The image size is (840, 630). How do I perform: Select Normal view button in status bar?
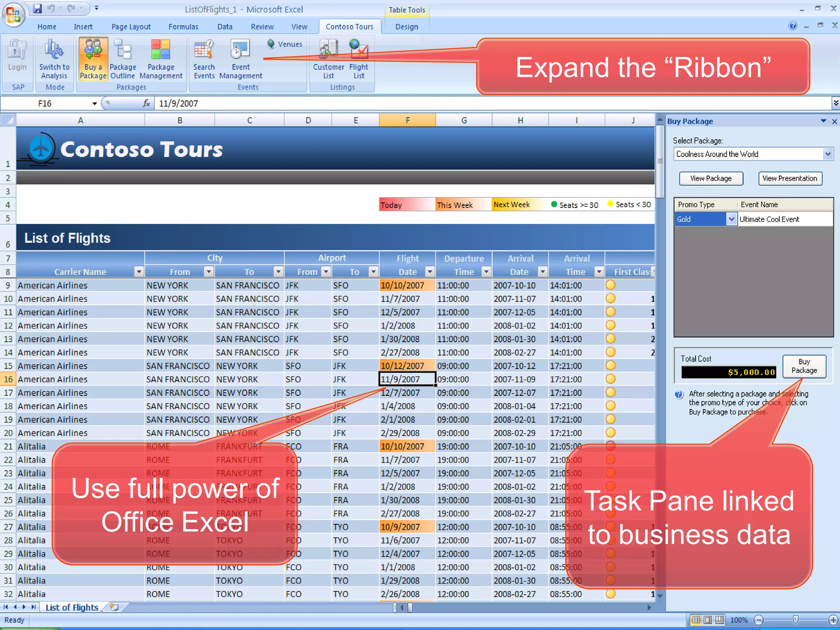pyautogui.click(x=696, y=620)
